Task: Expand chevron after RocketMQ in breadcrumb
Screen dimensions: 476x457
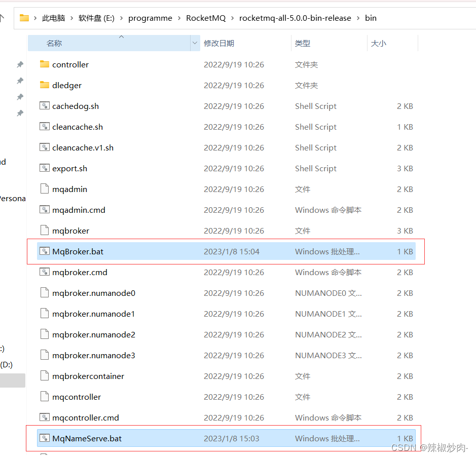Action: [233, 18]
